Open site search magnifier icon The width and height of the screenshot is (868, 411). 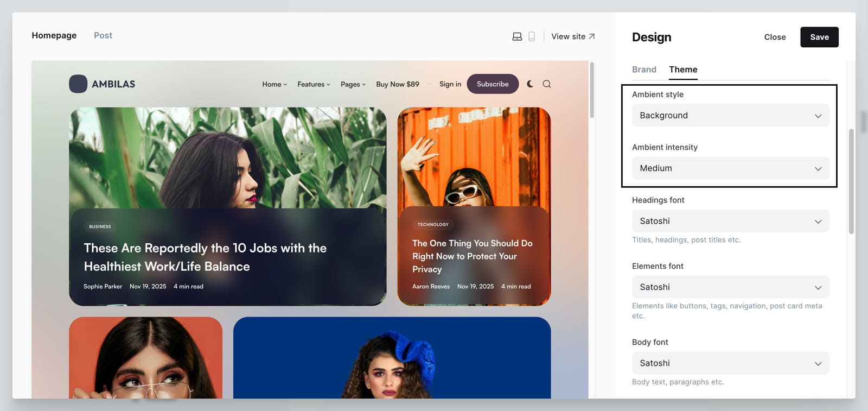coord(547,84)
